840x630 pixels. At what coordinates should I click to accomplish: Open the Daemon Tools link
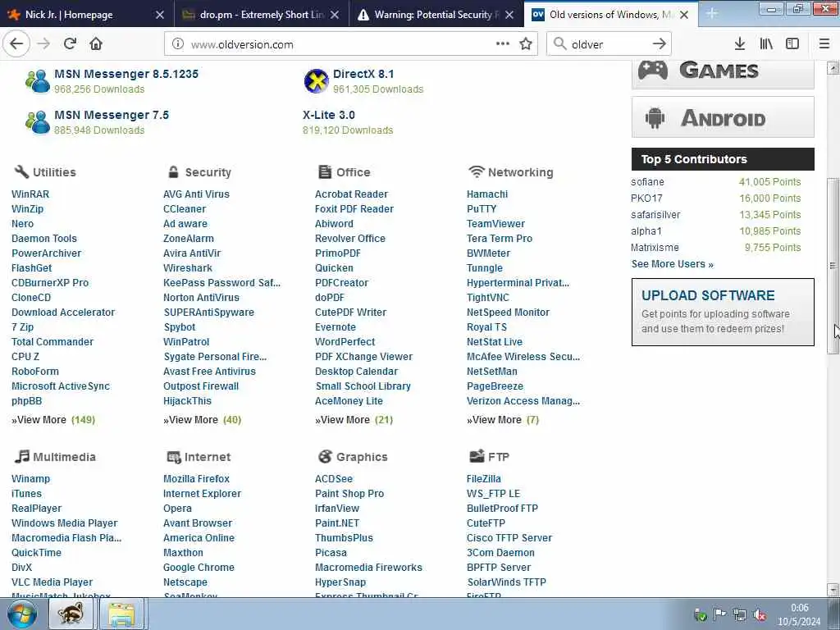[44, 239]
